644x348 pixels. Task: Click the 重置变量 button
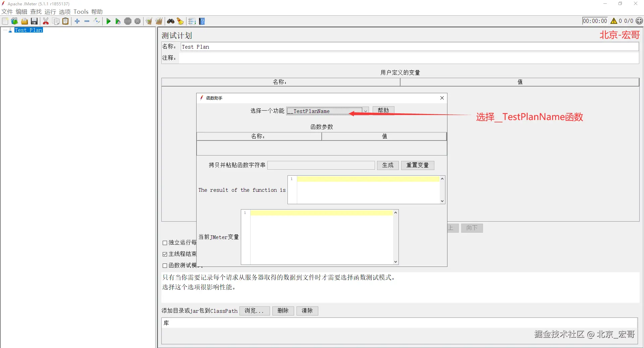(418, 165)
